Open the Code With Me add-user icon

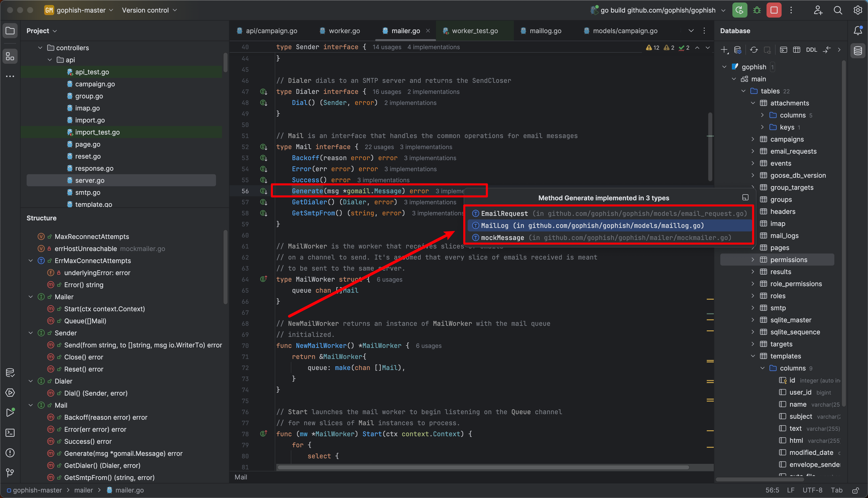(x=818, y=10)
